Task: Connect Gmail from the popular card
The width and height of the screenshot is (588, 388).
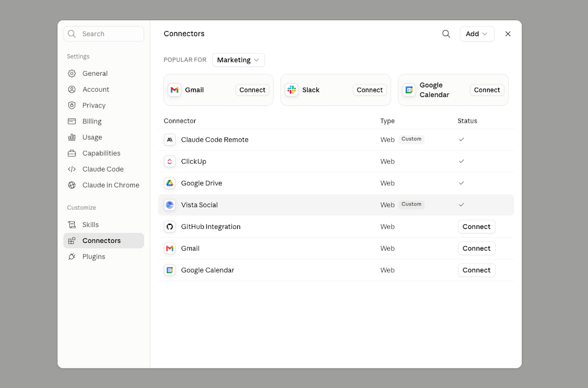Action: coord(253,90)
